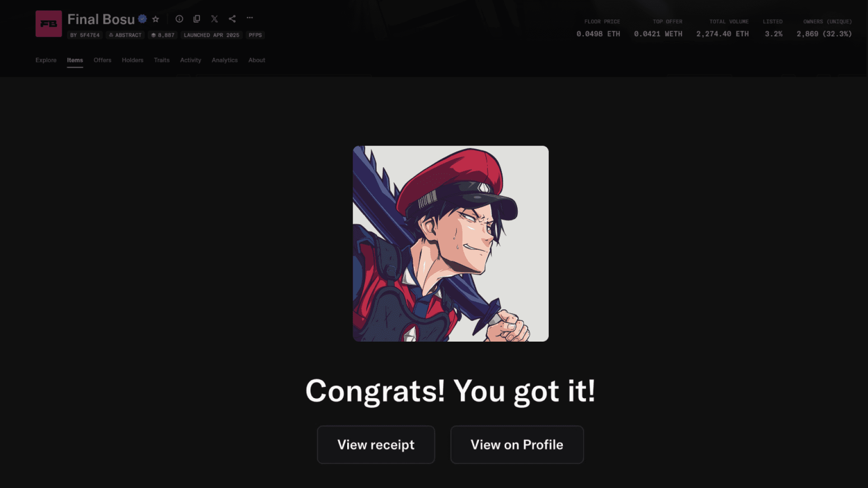Click the ABSTRACT chain tag

[x=125, y=35]
